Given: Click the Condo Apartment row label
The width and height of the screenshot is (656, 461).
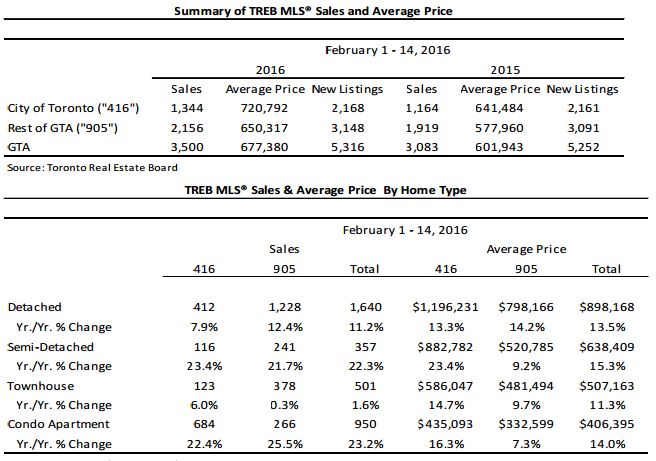Looking at the screenshot, I should [59, 424].
